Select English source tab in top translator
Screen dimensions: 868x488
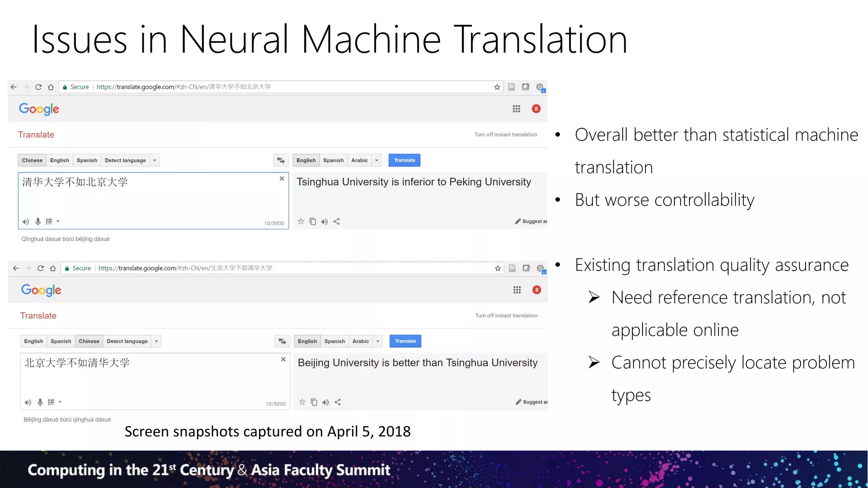[x=59, y=160]
